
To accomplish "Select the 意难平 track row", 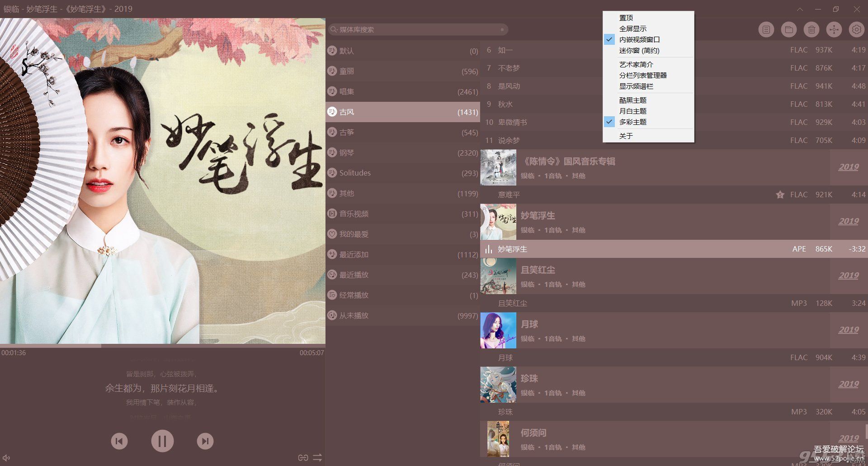I will [x=674, y=195].
